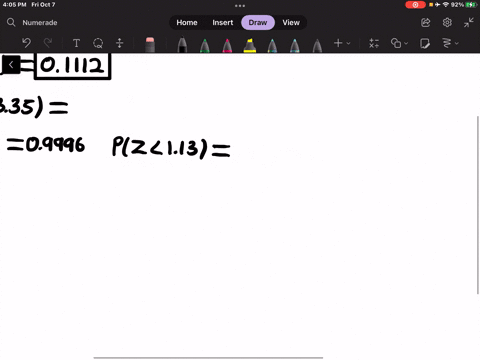Expand the shapes dropdown arrow
The width and height of the screenshot is (480, 360).
point(406,43)
